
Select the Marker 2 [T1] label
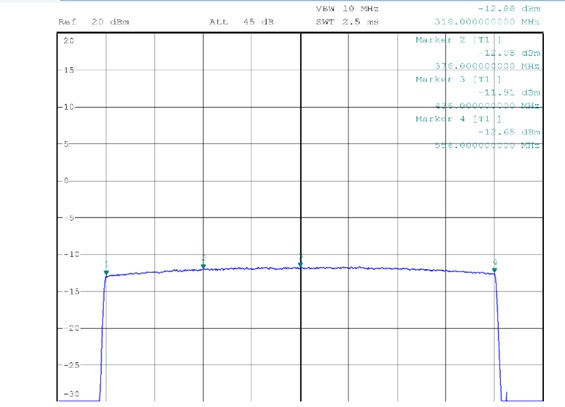coord(458,40)
